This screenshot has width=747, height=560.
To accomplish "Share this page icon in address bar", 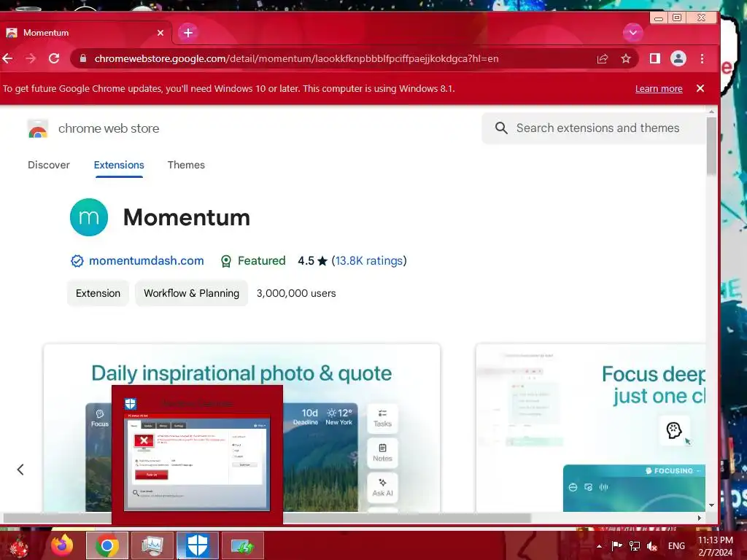I will click(602, 58).
